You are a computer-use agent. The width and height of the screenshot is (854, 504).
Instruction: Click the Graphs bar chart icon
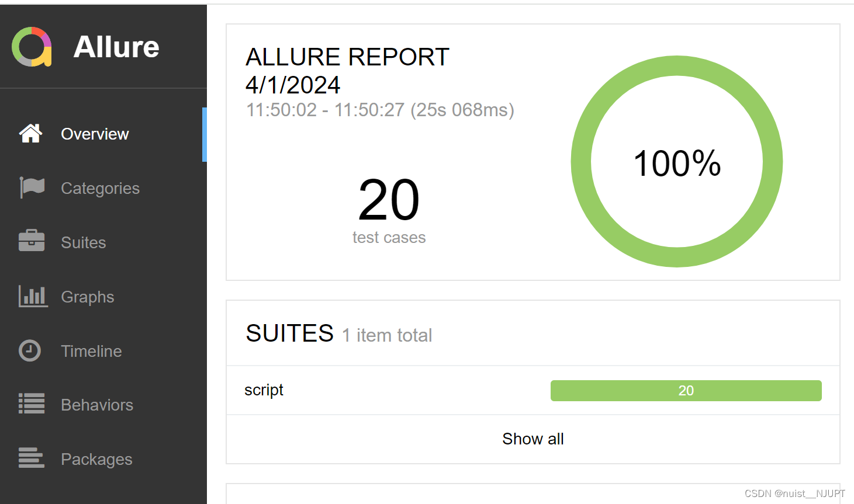tap(33, 296)
